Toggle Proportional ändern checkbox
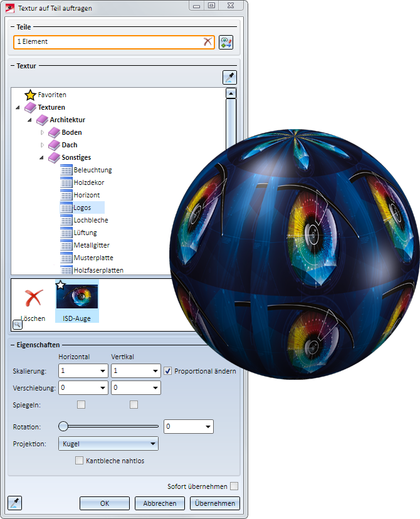Viewport: 420px width, 519px height. pos(168,371)
